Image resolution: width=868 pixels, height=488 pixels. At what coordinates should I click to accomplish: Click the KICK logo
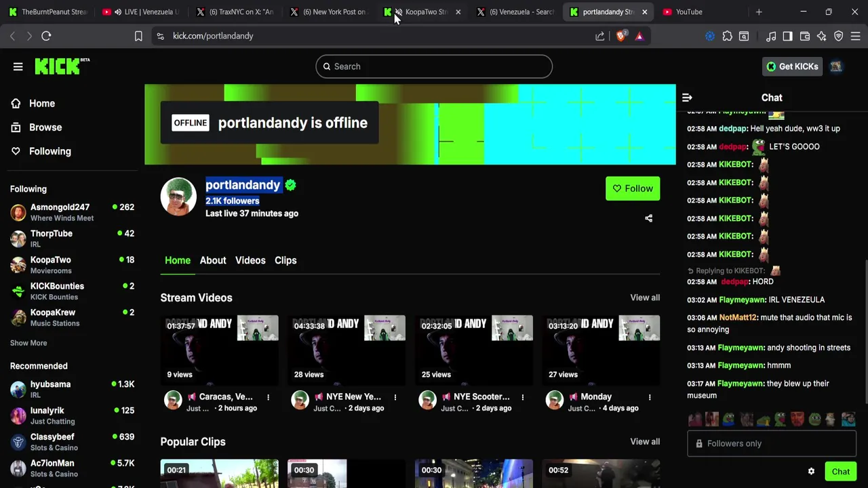point(62,66)
